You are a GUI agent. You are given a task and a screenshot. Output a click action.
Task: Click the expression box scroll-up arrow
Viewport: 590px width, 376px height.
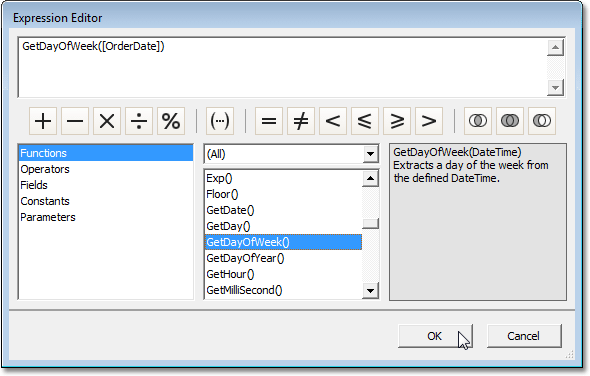pyautogui.click(x=555, y=47)
